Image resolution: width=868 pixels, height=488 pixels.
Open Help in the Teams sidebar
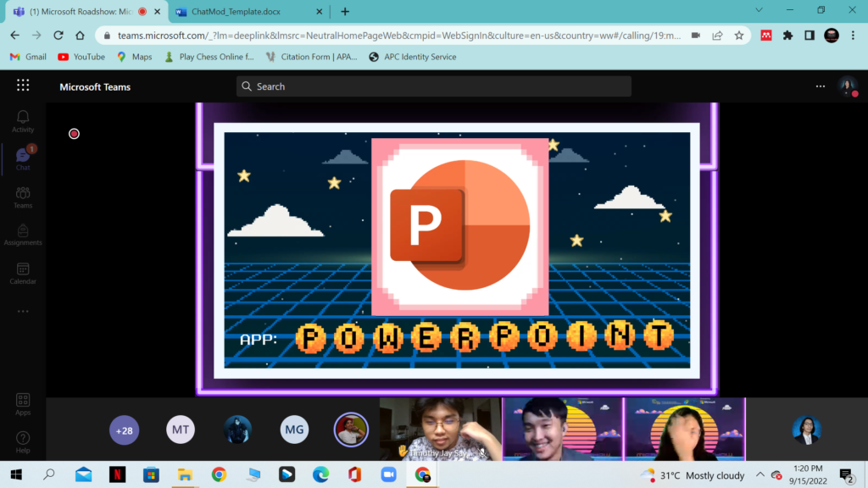(x=23, y=442)
